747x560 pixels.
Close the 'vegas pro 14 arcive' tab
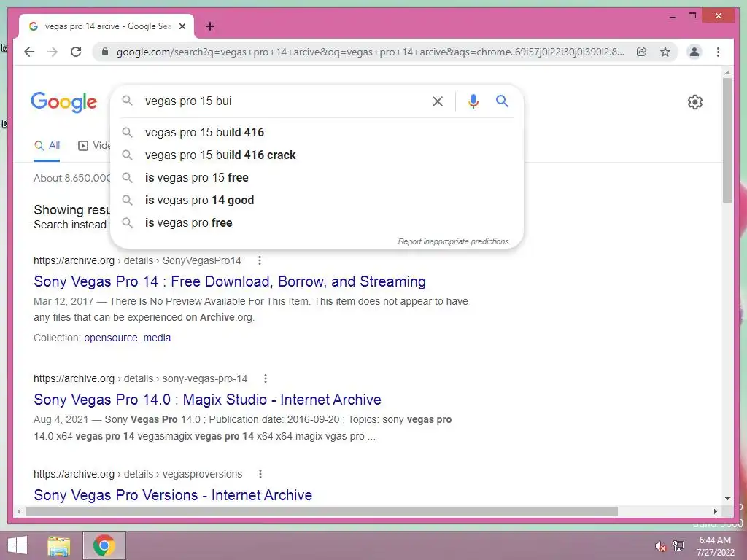(x=182, y=26)
